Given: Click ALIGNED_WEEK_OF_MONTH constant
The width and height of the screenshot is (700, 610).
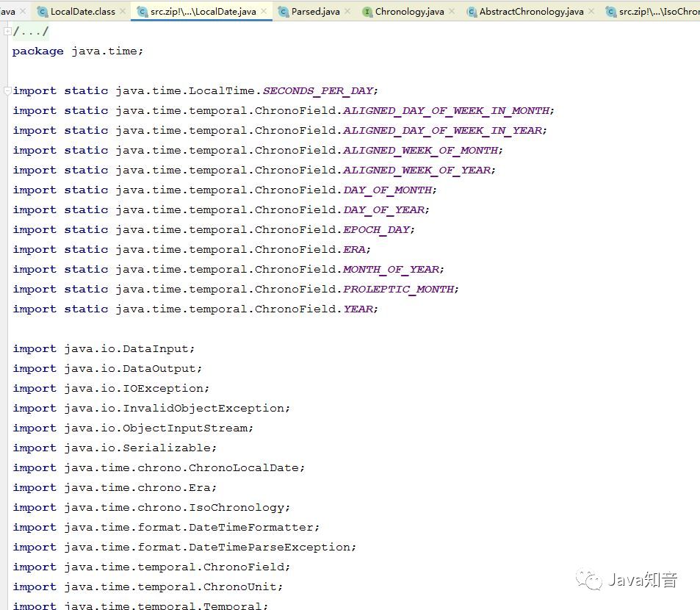Looking at the screenshot, I should pos(421,150).
